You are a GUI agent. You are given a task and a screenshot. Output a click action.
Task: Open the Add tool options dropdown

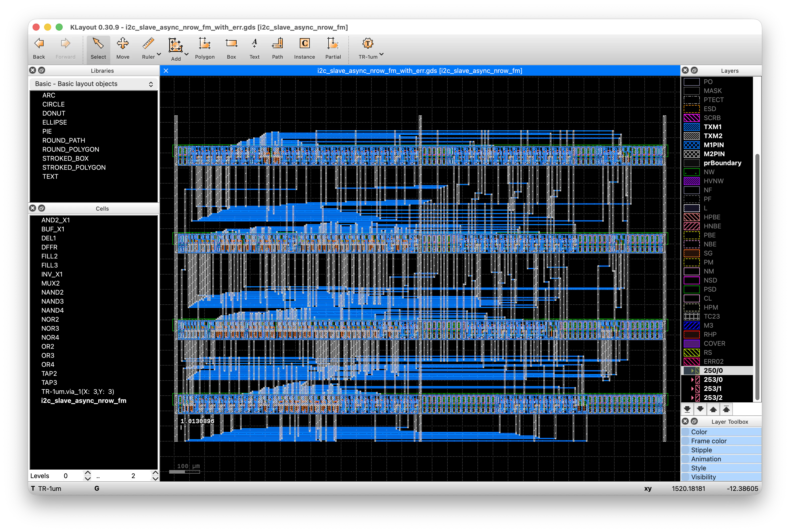(186, 54)
